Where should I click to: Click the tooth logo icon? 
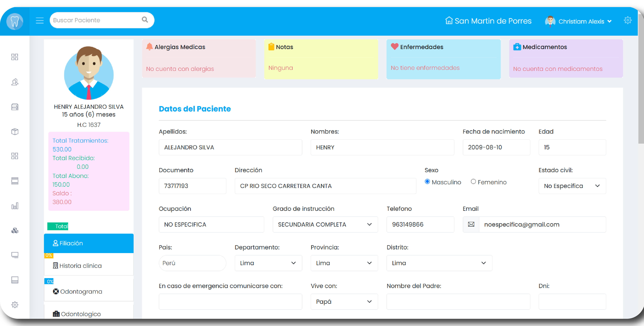pyautogui.click(x=15, y=21)
